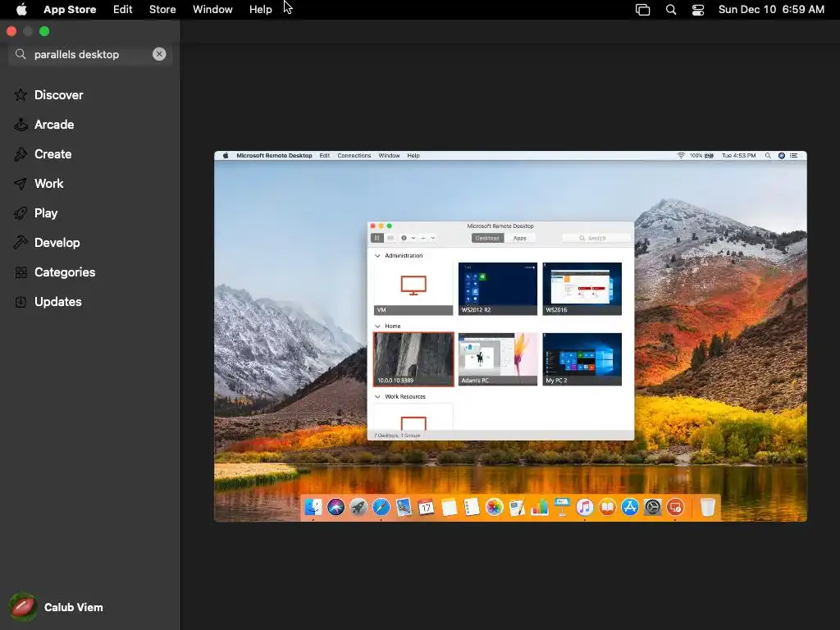Show Notification Center via the date and time
The width and height of the screenshot is (840, 630).
tap(771, 9)
